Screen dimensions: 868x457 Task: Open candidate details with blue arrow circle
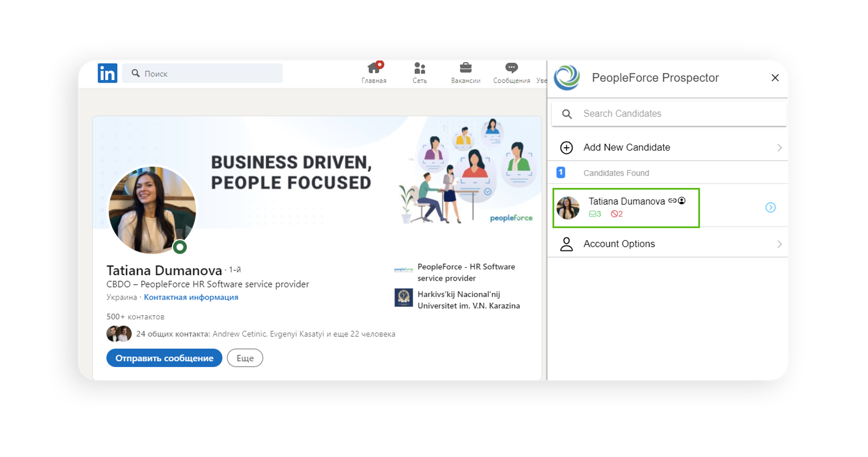pos(770,207)
